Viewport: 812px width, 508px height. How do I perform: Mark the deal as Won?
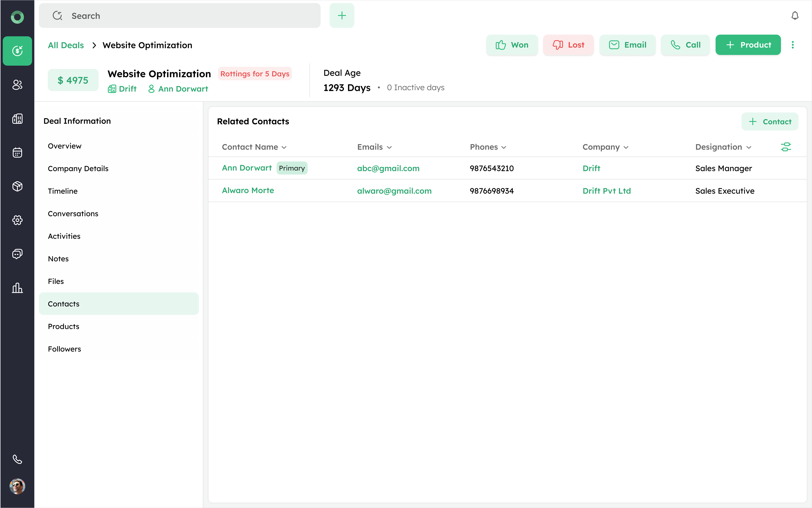click(512, 45)
